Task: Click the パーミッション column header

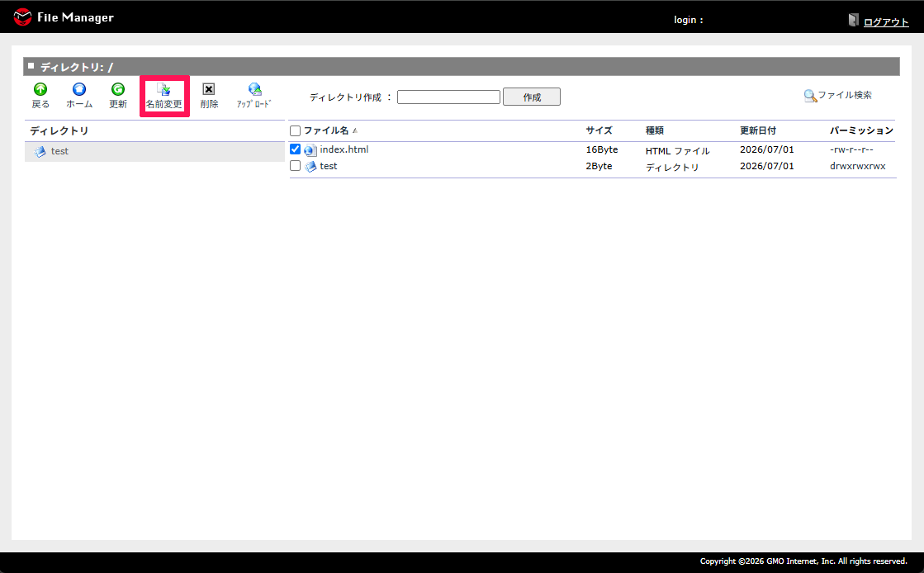Action: pos(861,130)
